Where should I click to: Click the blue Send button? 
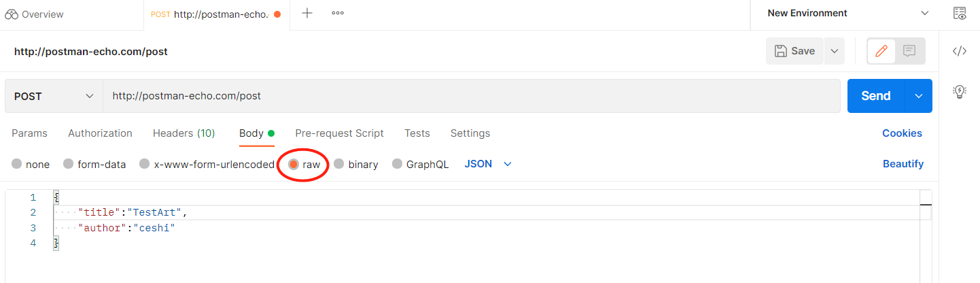pyautogui.click(x=876, y=96)
